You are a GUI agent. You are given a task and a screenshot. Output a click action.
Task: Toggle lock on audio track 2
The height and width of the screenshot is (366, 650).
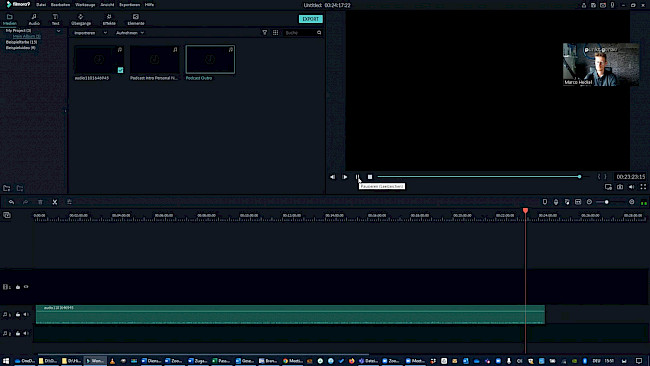click(x=18, y=333)
